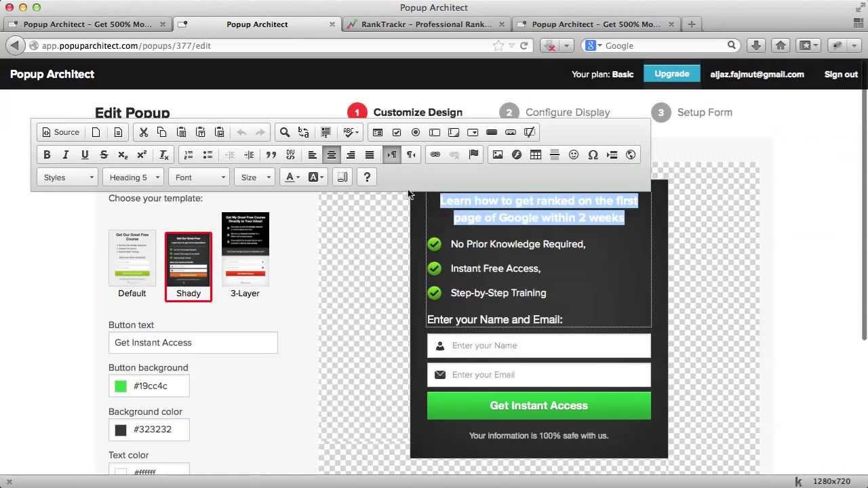The image size is (868, 488).
Task: Select the Default template thumbnail
Action: tap(132, 258)
